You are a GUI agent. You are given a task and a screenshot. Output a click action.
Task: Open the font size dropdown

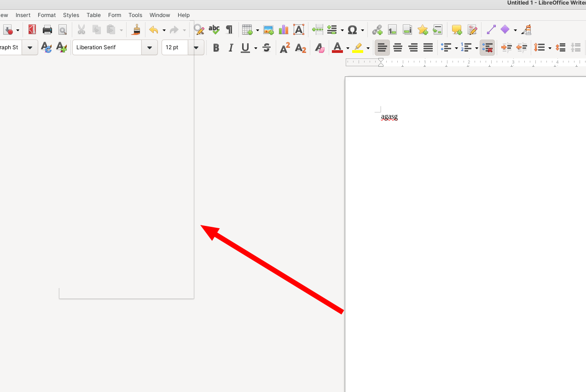pyautogui.click(x=196, y=47)
